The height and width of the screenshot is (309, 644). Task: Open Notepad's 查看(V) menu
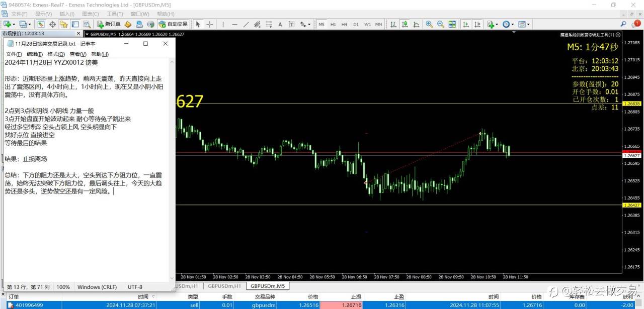pyautogui.click(x=77, y=54)
